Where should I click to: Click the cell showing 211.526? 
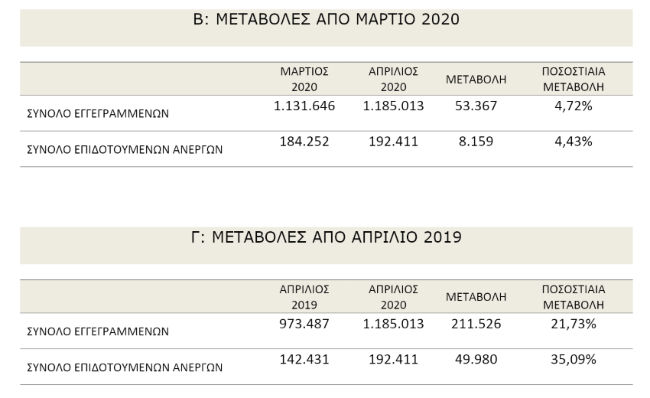[476, 324]
